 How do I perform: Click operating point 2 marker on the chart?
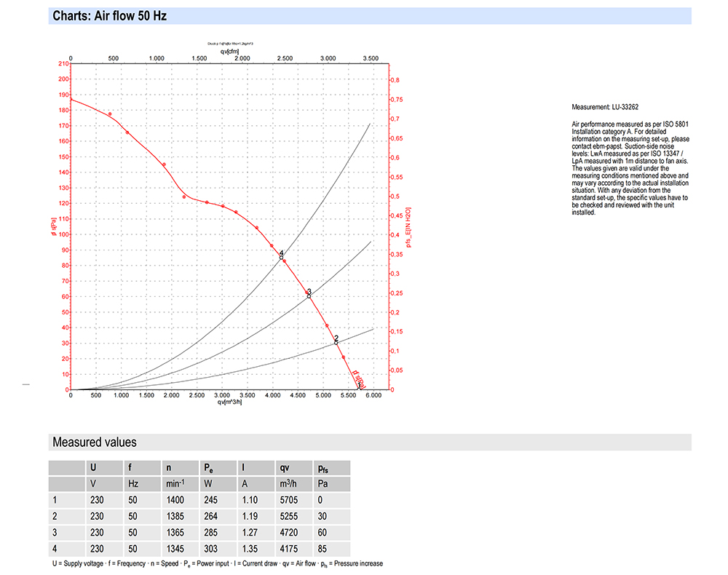click(x=336, y=342)
